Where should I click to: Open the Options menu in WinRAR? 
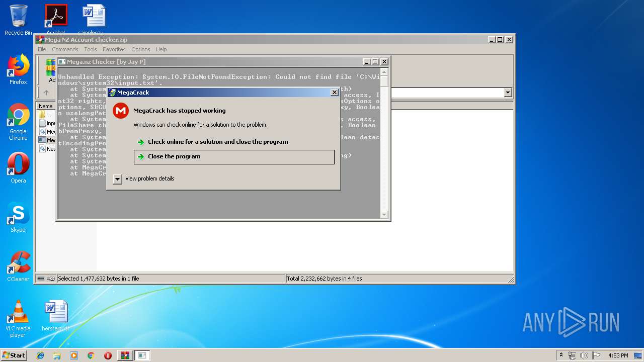coord(141,49)
